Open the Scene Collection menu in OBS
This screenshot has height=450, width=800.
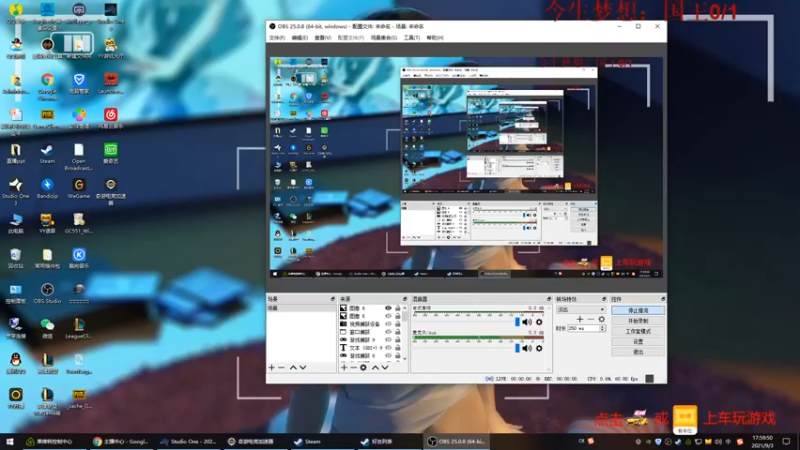384,38
